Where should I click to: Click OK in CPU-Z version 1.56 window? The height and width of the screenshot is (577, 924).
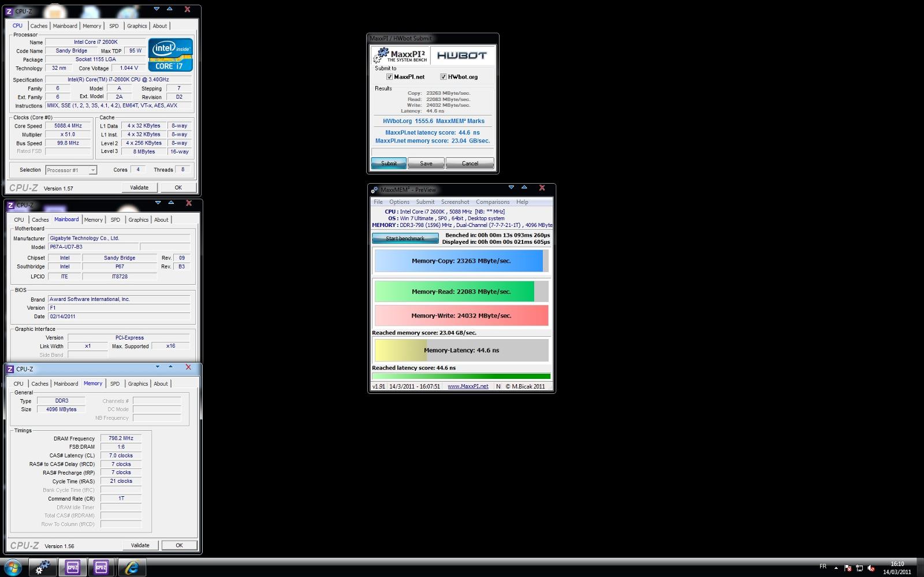tap(179, 545)
